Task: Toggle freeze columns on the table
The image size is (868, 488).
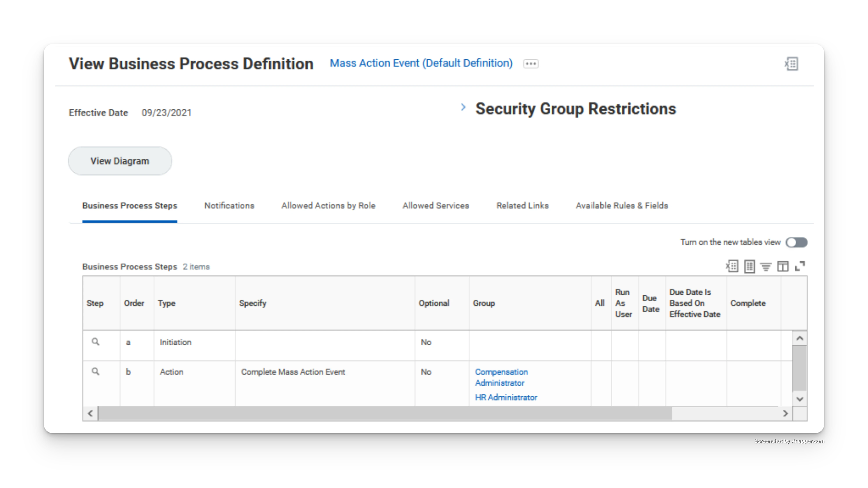Action: click(784, 266)
